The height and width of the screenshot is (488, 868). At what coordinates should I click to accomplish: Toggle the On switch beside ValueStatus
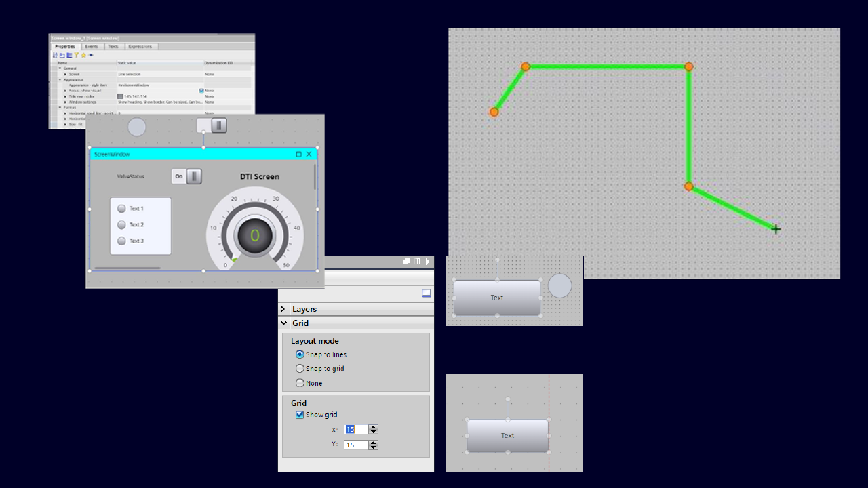(x=186, y=176)
